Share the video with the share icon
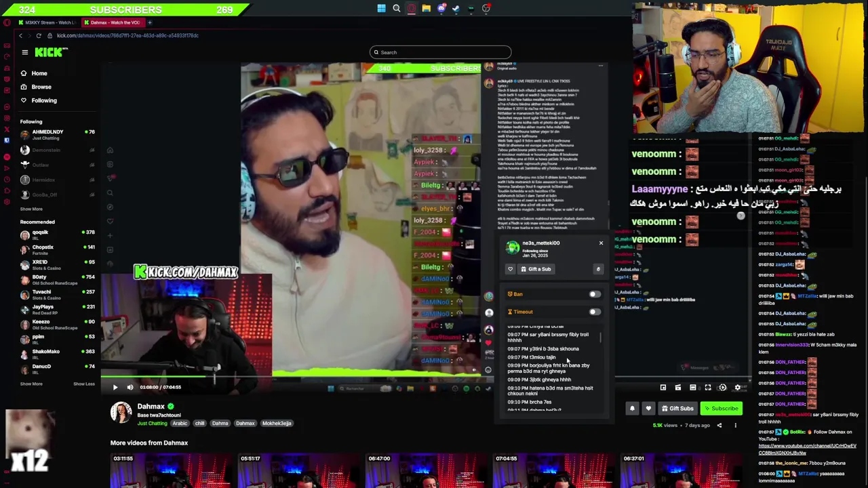Viewport: 868px width, 488px height. point(719,426)
